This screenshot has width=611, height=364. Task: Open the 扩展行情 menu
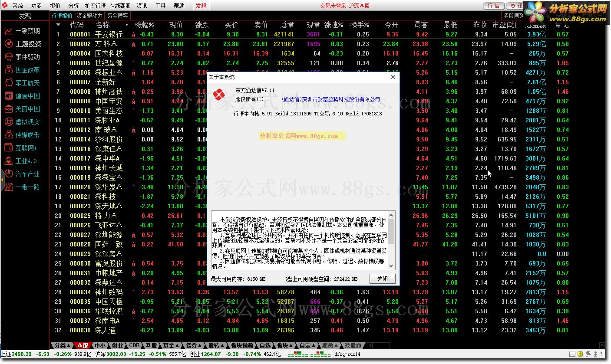[95, 6]
